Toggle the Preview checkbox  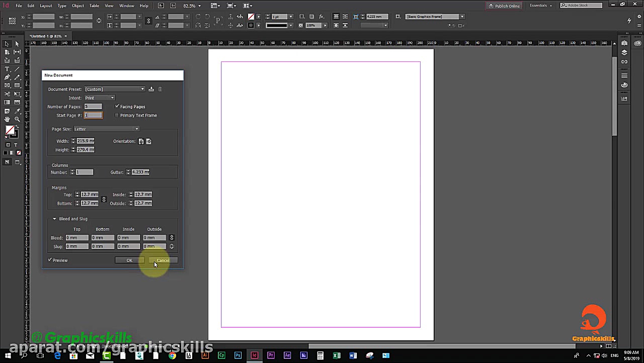pos(50,260)
